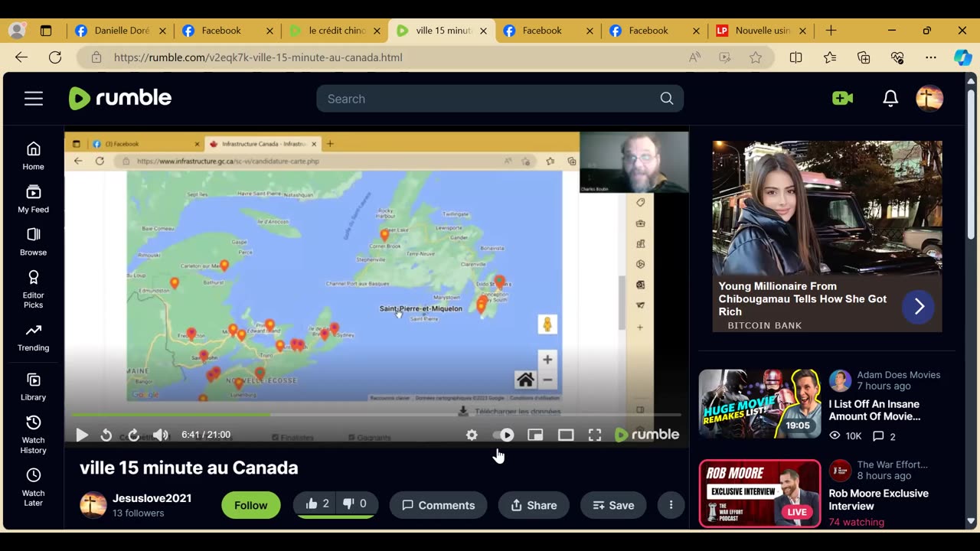Open the notifications bell
This screenshot has height=551, width=980.
coord(890,99)
